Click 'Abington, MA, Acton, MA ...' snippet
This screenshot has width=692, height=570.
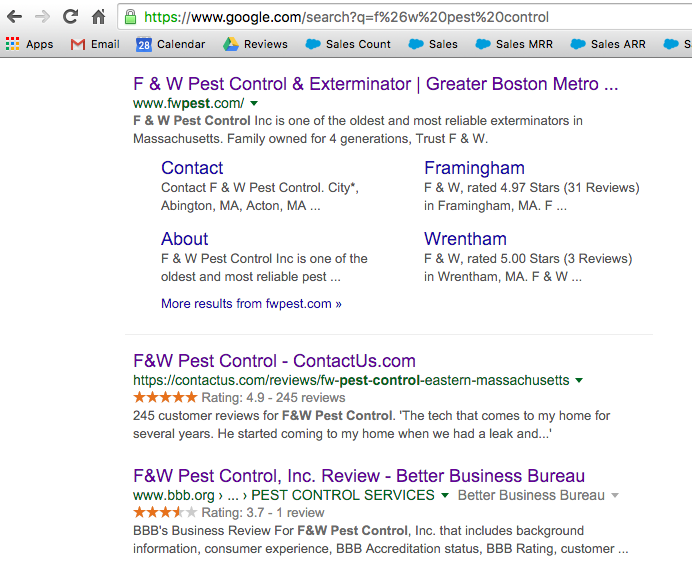[241, 206]
